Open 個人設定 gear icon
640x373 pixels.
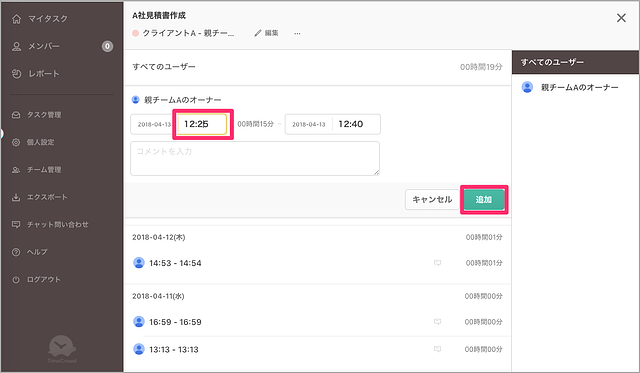(16, 142)
